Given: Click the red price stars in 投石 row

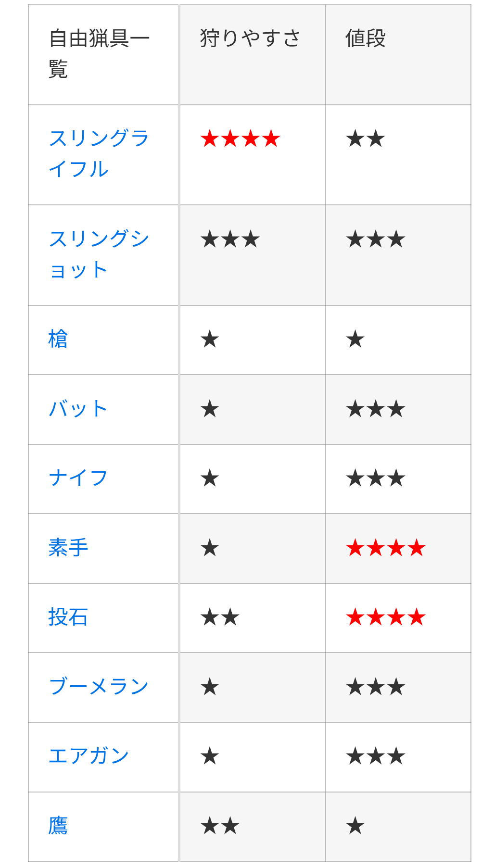Looking at the screenshot, I should click(x=386, y=617).
